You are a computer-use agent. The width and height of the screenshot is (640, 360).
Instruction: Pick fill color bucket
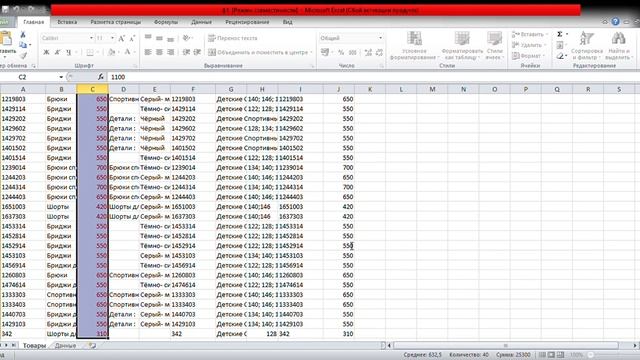tap(111, 52)
